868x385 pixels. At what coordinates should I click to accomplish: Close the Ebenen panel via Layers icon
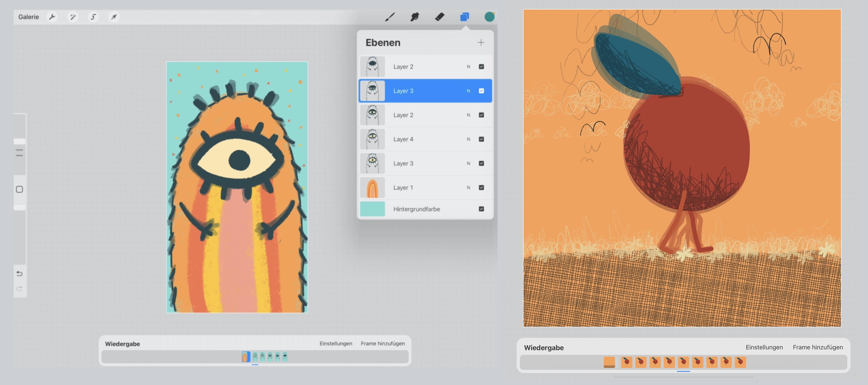(x=465, y=17)
